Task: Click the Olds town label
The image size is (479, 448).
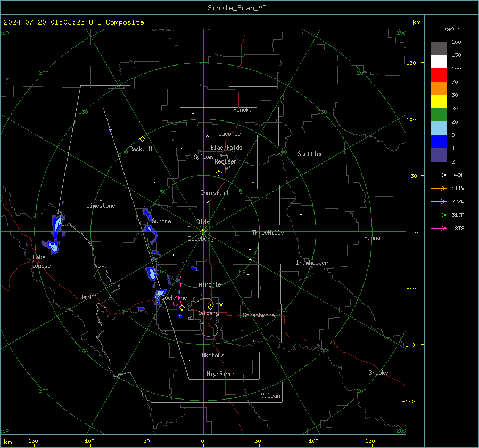Action: click(x=203, y=222)
